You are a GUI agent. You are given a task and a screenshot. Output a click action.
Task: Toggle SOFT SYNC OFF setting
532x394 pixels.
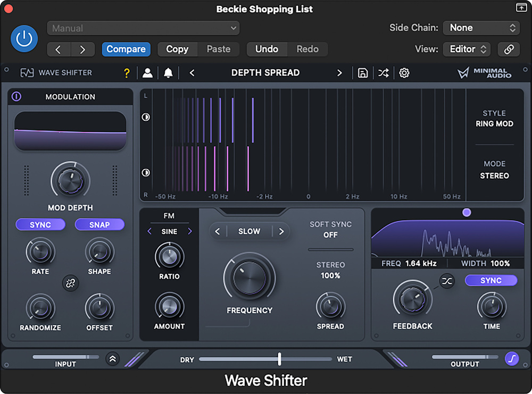(330, 230)
